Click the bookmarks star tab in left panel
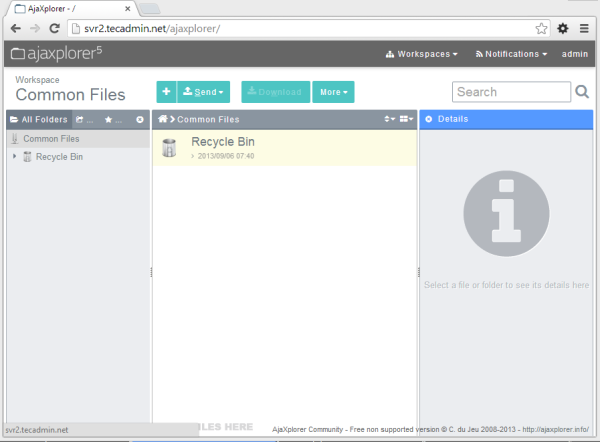 tap(114, 120)
